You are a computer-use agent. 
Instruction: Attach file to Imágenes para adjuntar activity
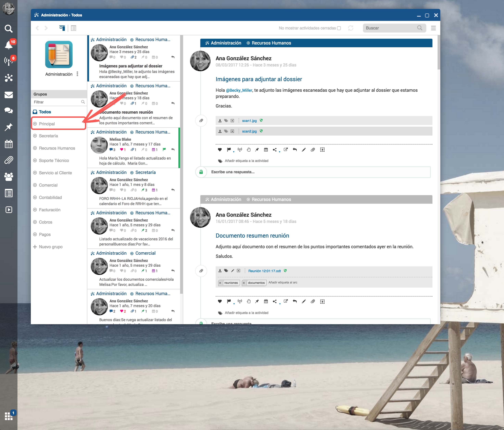point(313,150)
